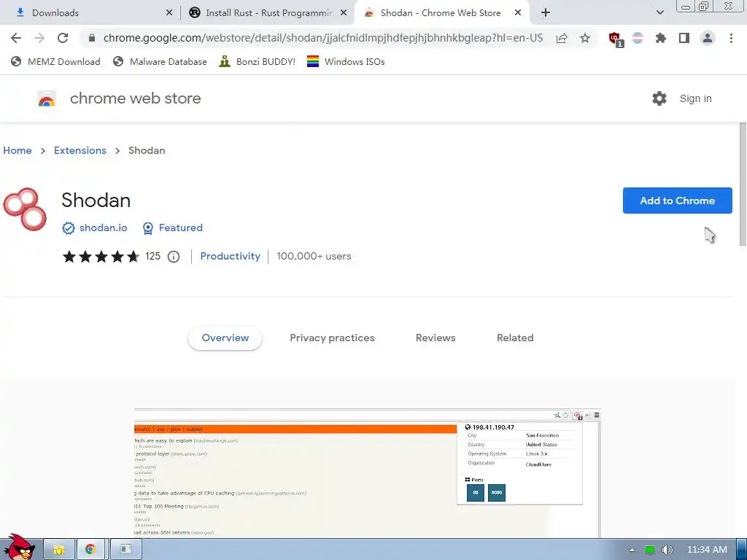This screenshot has width=747, height=560.
Task: Click the green tray status icon
Action: tap(649, 550)
